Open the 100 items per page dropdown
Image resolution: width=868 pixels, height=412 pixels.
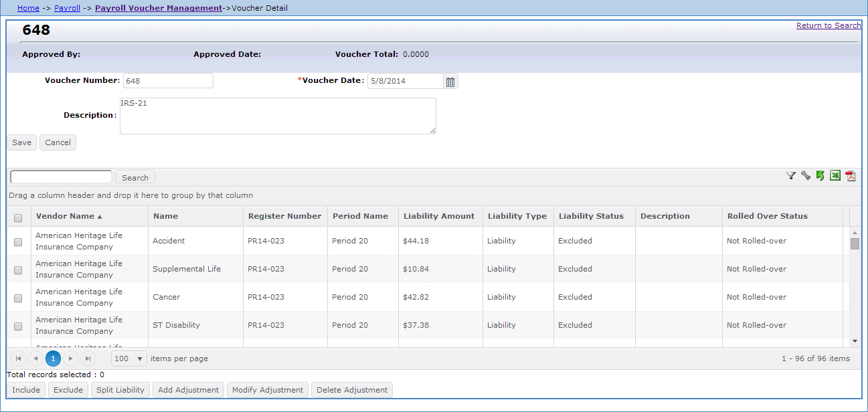pyautogui.click(x=128, y=358)
